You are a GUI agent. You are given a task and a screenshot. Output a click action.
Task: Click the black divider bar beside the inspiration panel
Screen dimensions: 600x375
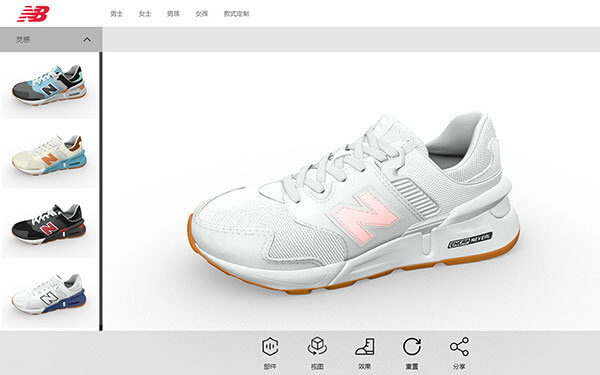click(101, 191)
